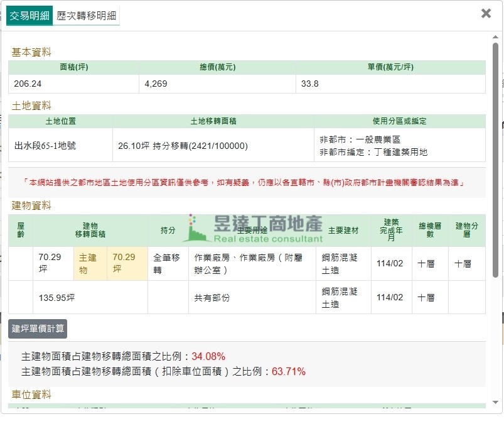Click the scrollbar up arrow
504x446 pixels.
point(496,37)
